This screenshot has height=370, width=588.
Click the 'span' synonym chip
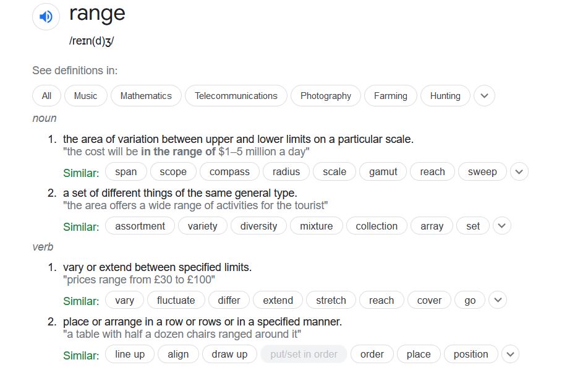coord(126,172)
